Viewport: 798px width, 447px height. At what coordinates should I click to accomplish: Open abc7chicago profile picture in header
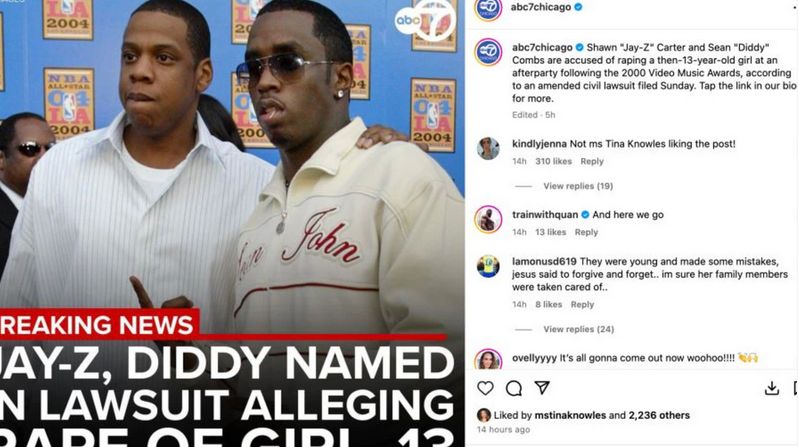[x=488, y=8]
